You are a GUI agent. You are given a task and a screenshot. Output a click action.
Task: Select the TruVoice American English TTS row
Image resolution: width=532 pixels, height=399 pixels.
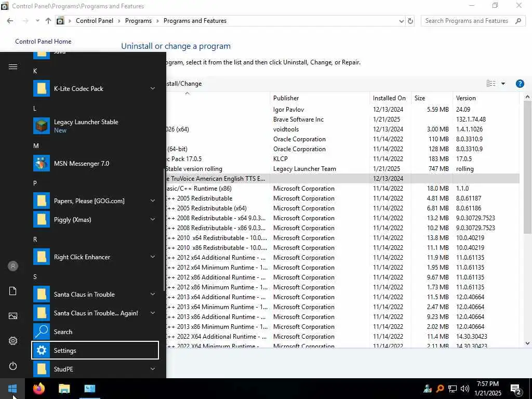point(343,179)
